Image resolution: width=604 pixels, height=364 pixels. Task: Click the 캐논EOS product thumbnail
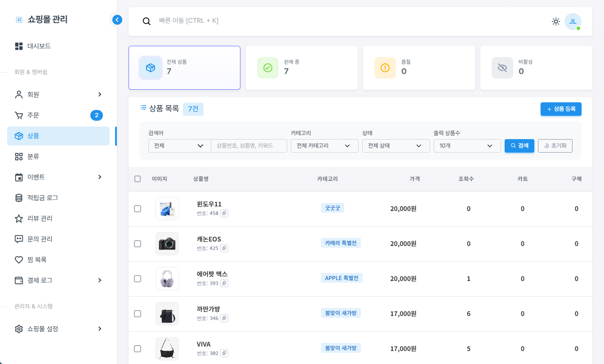pyautogui.click(x=167, y=244)
